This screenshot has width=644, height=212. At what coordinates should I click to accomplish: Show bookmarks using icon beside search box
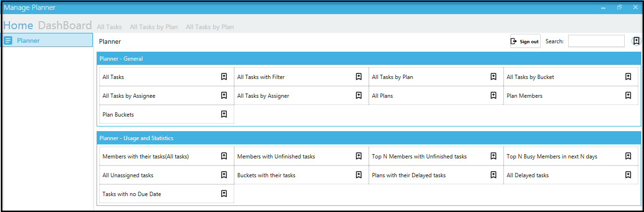636,41
